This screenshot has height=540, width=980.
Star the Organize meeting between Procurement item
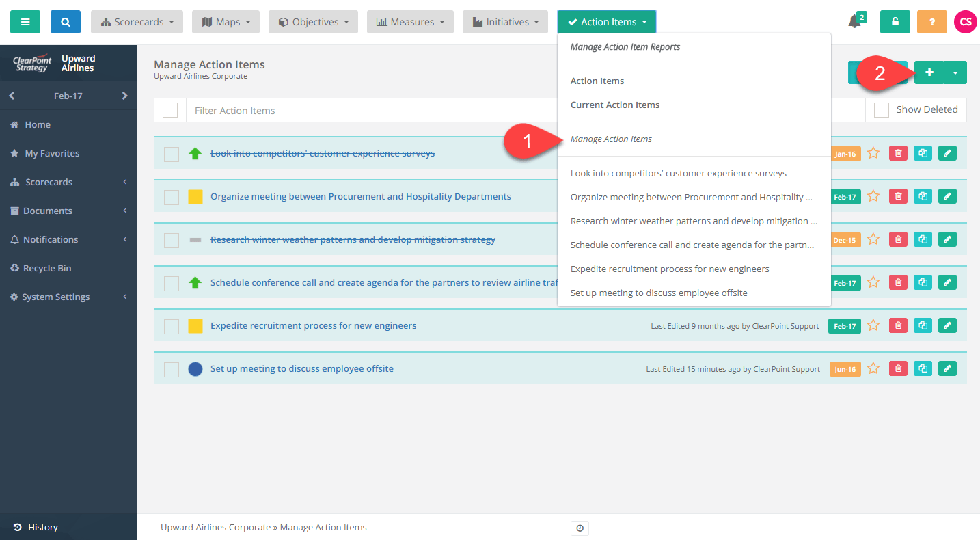(873, 196)
